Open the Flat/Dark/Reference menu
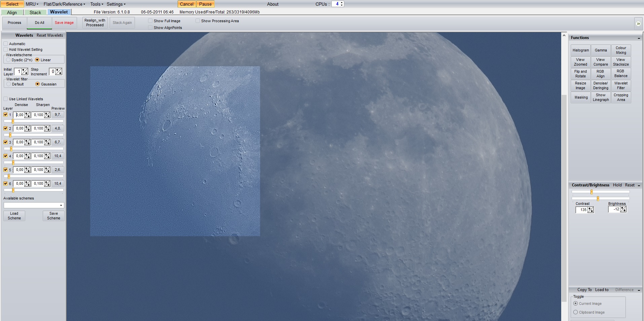This screenshot has width=644, height=321. pos(64,4)
